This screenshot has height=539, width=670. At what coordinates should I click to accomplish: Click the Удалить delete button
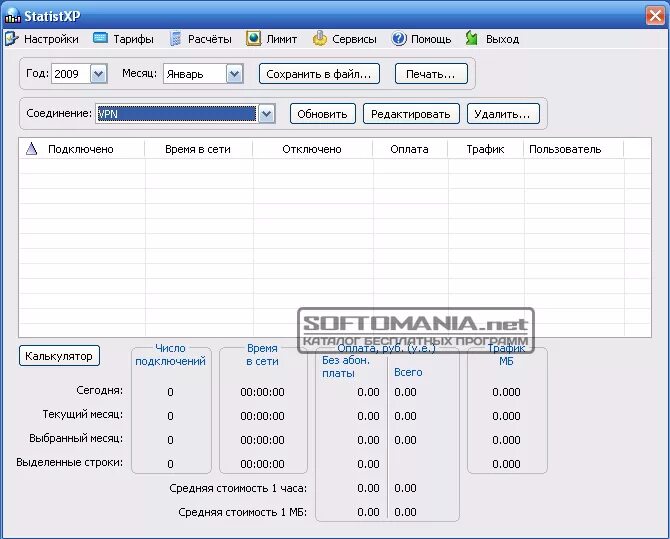click(x=503, y=114)
